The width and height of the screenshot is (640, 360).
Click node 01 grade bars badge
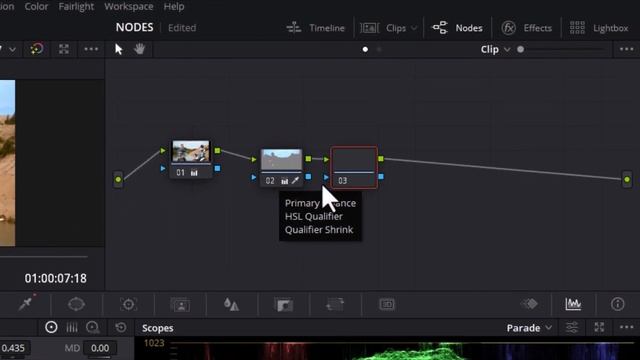pos(194,173)
